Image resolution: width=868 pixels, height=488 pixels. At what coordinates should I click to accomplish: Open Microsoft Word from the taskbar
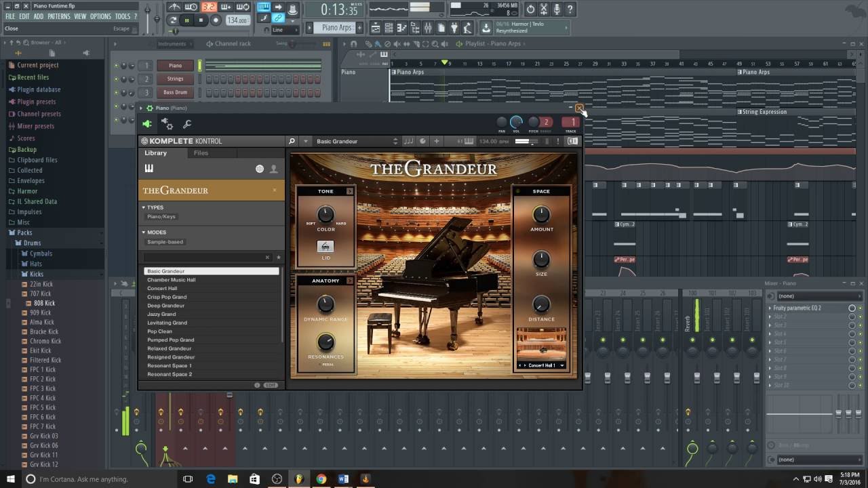click(343, 479)
